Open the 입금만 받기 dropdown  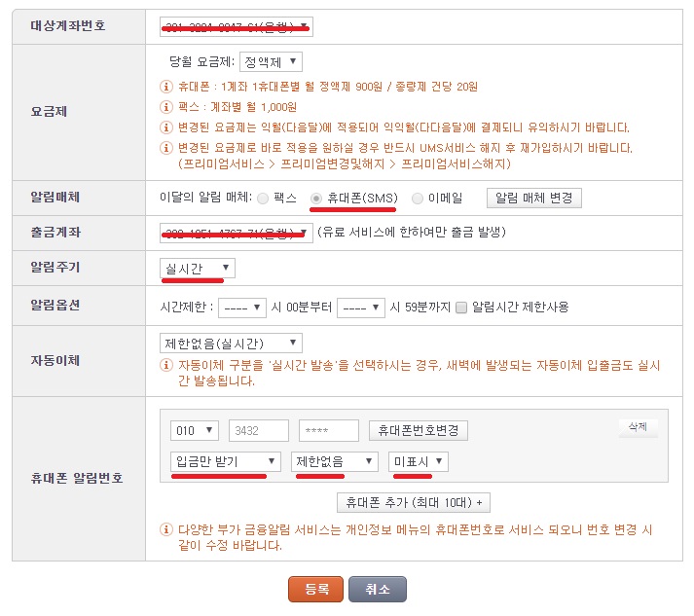tap(225, 461)
